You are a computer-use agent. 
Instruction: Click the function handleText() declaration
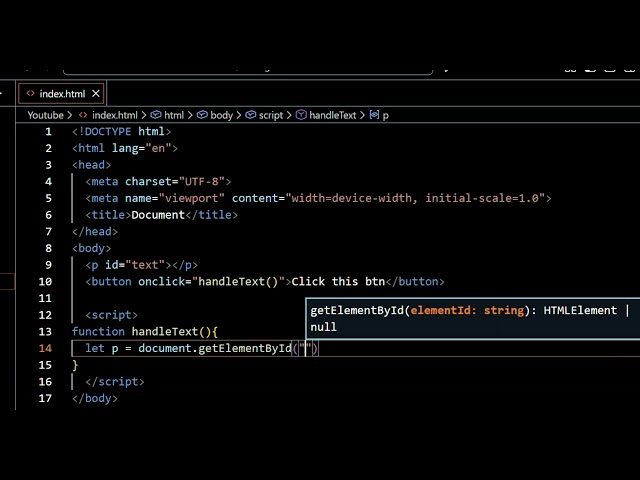click(145, 332)
